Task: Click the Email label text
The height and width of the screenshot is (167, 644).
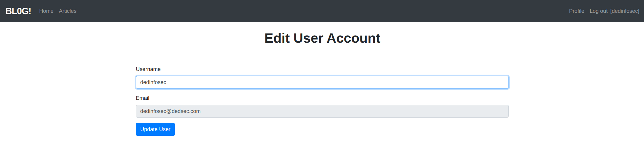Action: pos(143,98)
